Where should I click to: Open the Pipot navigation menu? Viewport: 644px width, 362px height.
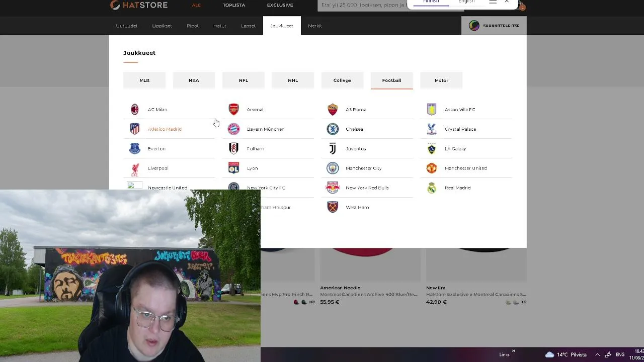pyautogui.click(x=193, y=26)
